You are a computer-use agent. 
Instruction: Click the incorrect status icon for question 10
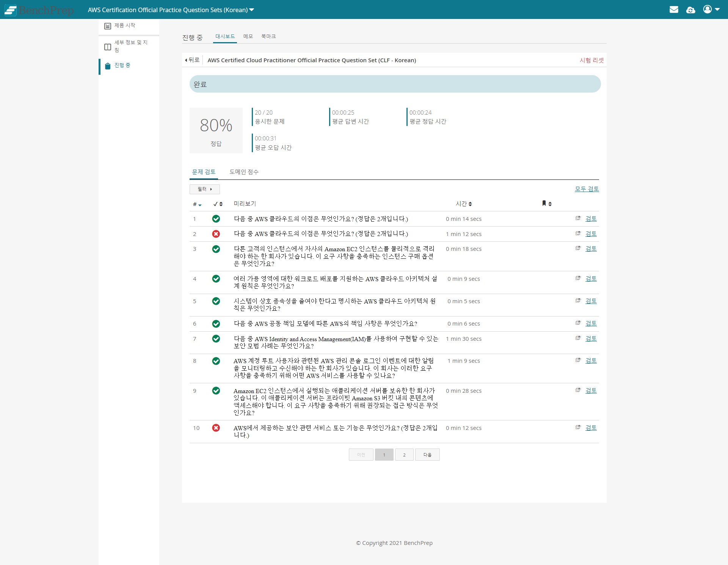click(x=216, y=428)
